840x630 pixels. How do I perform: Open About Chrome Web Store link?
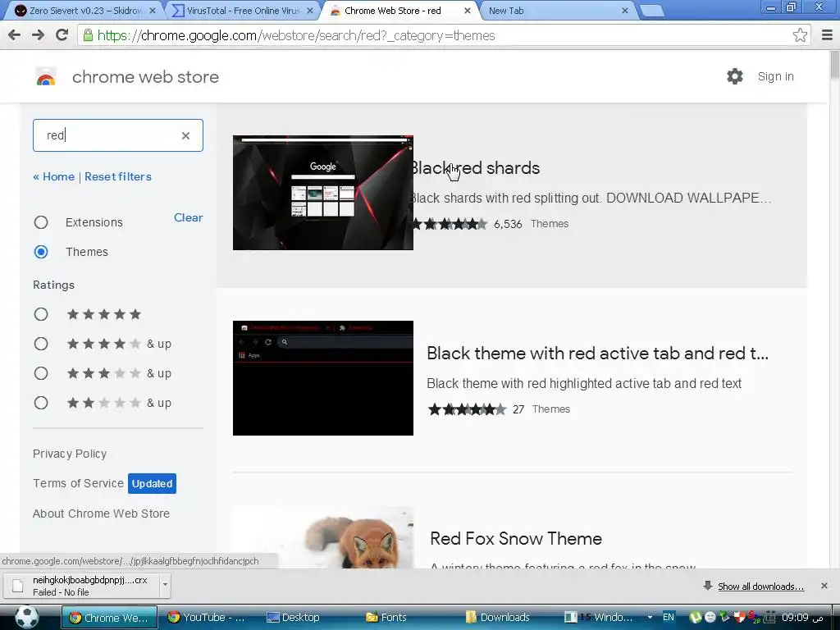pyautogui.click(x=101, y=514)
